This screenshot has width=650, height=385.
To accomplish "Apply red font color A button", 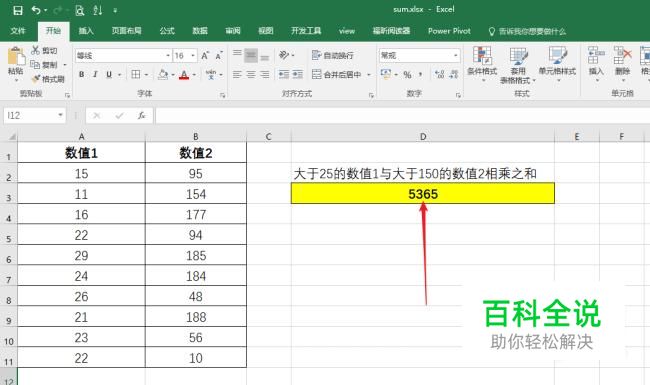I will (184, 75).
